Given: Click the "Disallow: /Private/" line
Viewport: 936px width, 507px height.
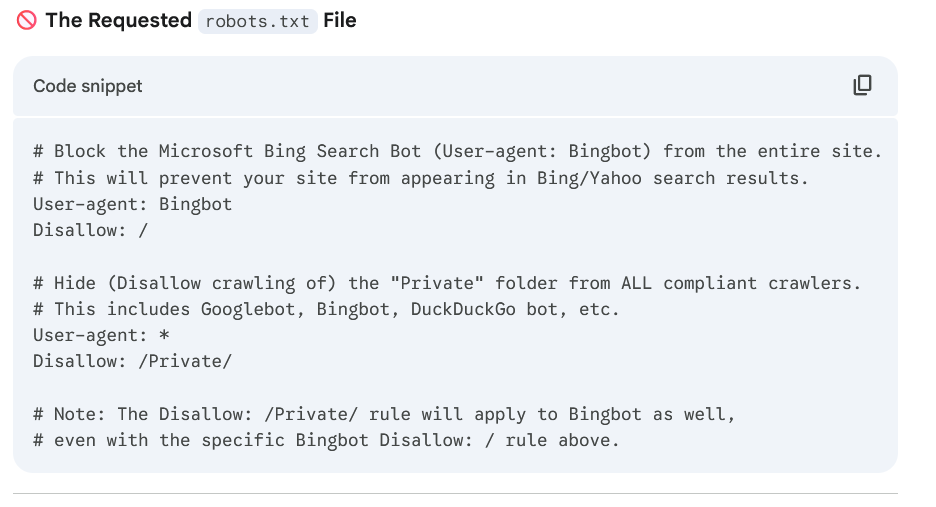Looking at the screenshot, I should tap(132, 361).
